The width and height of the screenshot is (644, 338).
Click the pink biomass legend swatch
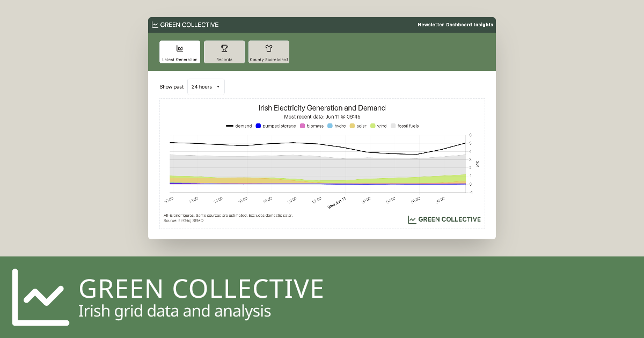click(302, 126)
